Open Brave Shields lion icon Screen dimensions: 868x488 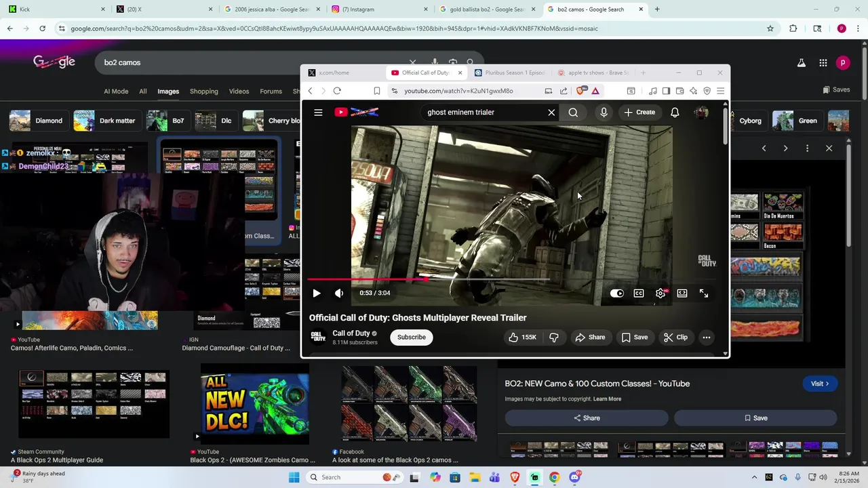(581, 91)
